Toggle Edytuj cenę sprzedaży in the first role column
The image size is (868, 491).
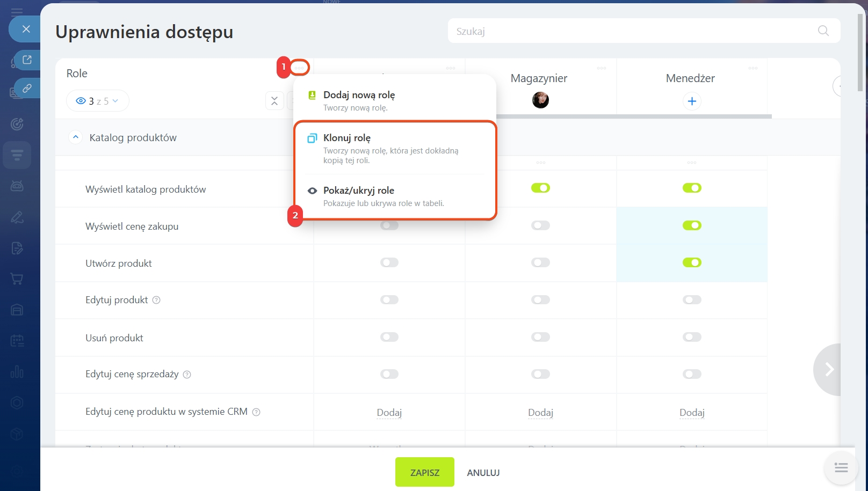[x=389, y=374]
